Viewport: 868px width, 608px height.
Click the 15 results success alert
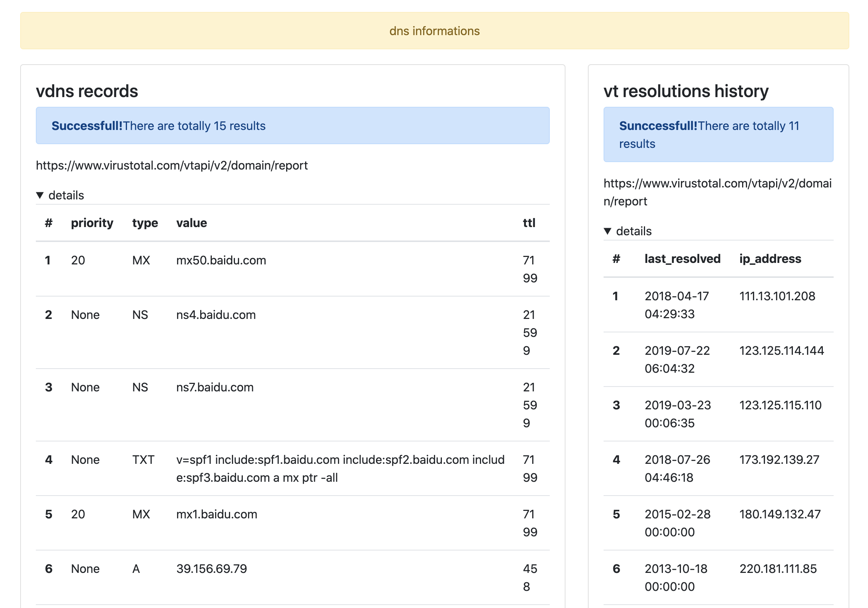292,125
